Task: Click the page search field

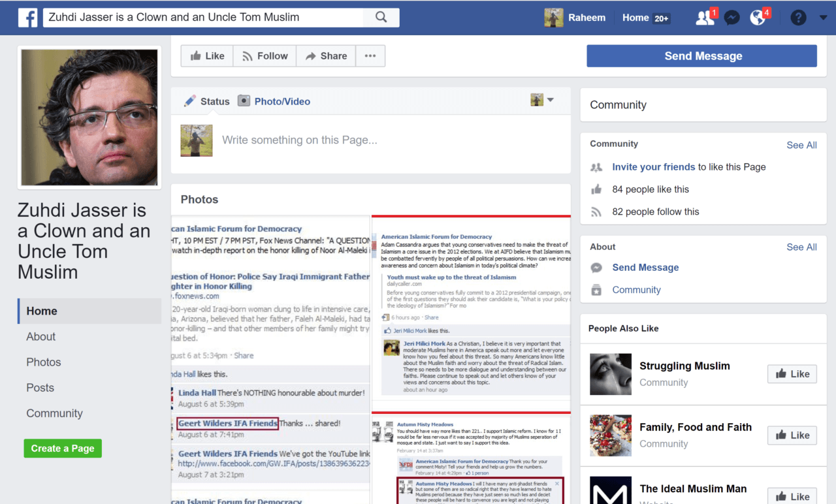Action: pos(204,18)
